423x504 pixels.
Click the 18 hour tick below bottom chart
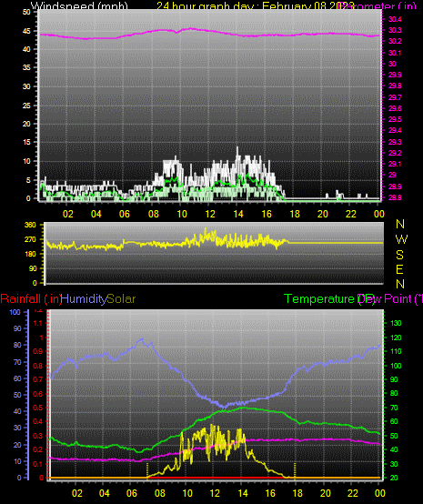pos(297,493)
